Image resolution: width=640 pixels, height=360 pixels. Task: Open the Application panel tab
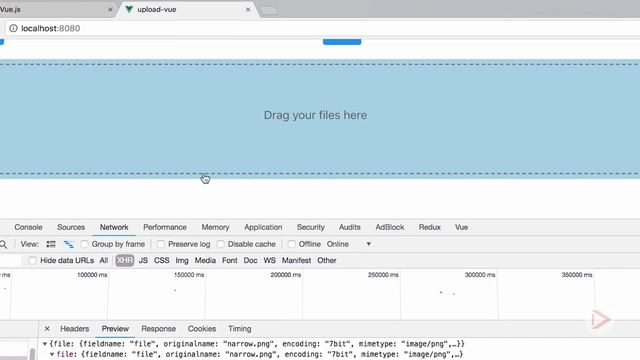pos(263,227)
